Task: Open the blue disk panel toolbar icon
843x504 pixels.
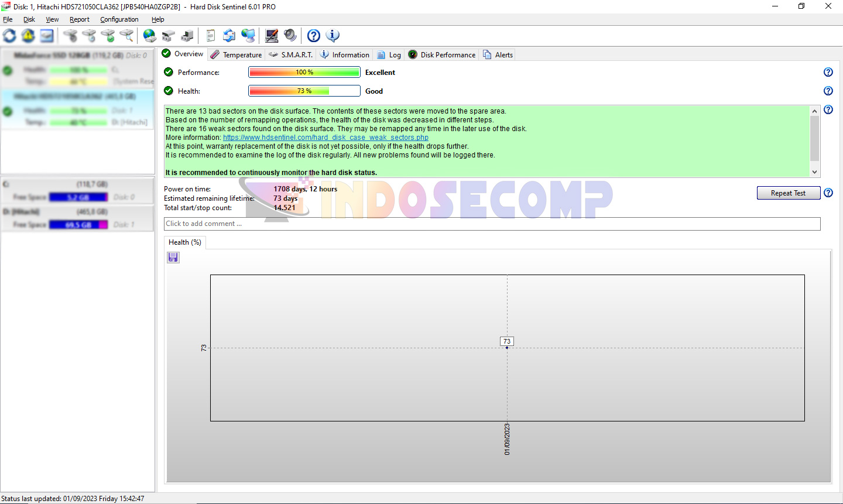Action: click(x=47, y=36)
